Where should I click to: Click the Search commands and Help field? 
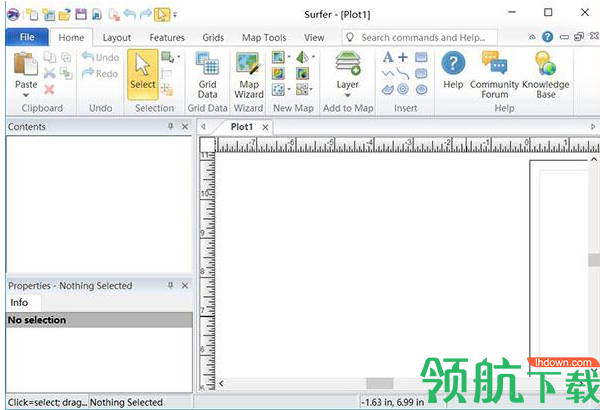click(419, 38)
